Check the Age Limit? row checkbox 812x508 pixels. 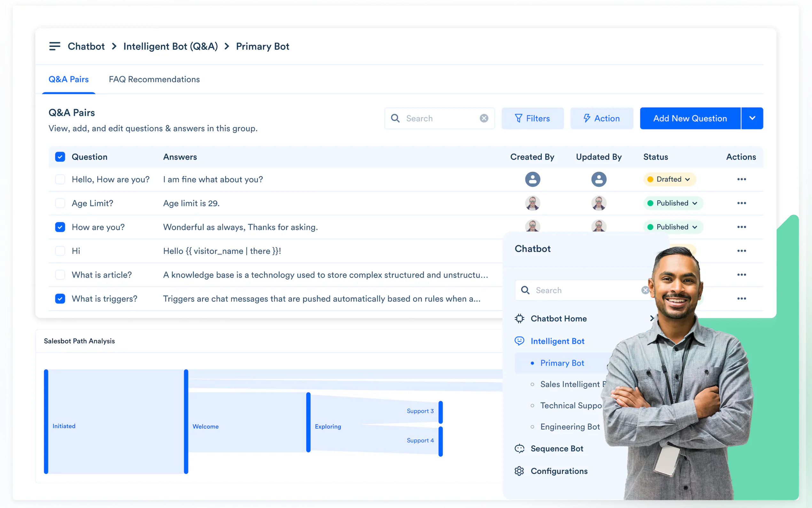coord(60,203)
